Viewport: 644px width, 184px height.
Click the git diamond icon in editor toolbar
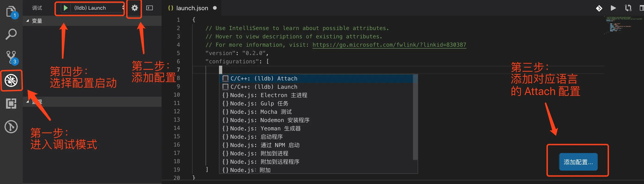pos(599,8)
